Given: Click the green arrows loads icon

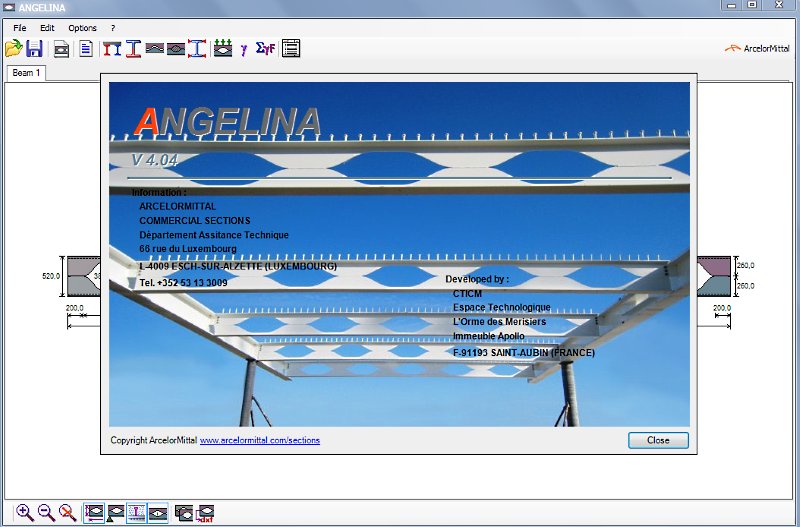Looking at the screenshot, I should click(223, 48).
